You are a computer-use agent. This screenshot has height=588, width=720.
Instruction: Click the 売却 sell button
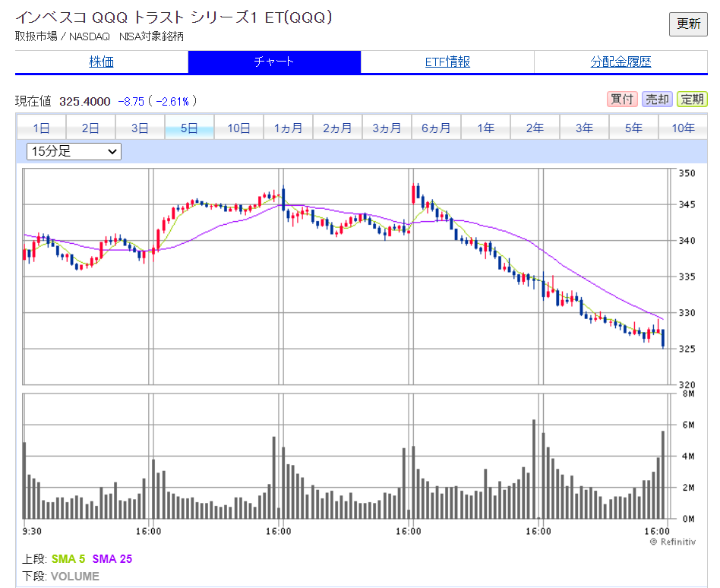coord(657,100)
